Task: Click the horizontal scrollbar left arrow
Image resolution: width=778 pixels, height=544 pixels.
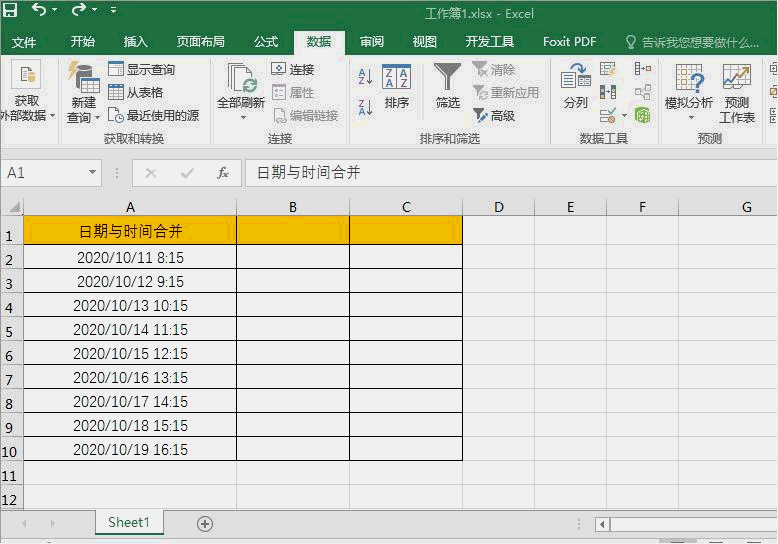Action: [602, 524]
